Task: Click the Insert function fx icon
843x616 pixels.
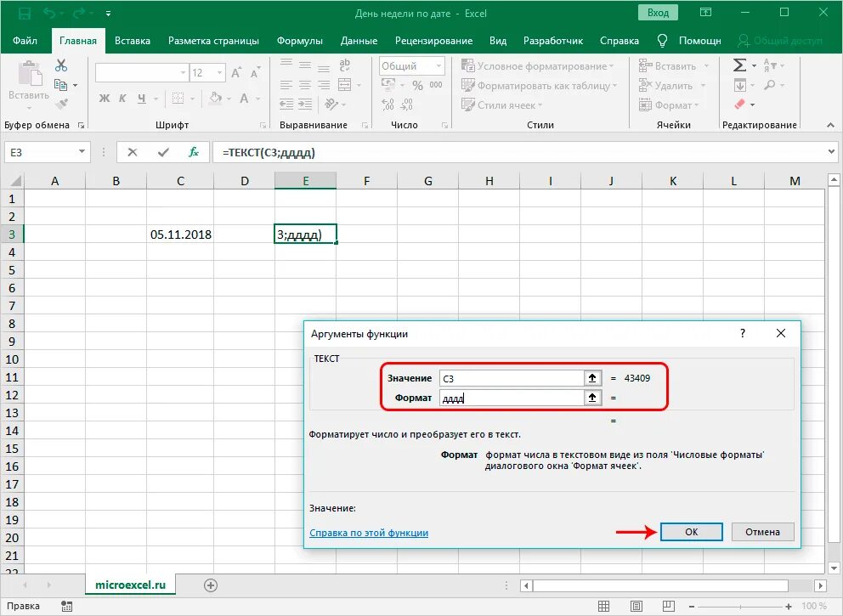Action: [x=194, y=153]
